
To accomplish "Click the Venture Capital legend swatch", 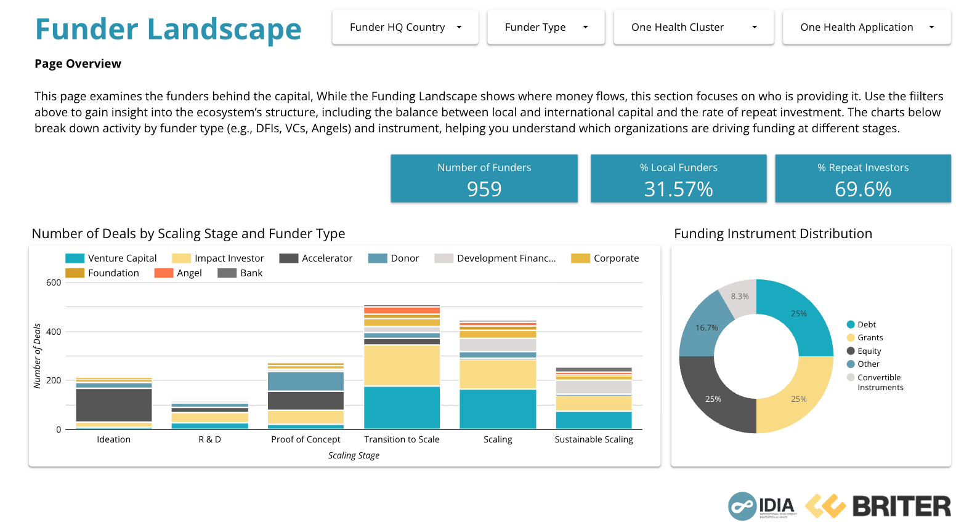I will [x=75, y=258].
